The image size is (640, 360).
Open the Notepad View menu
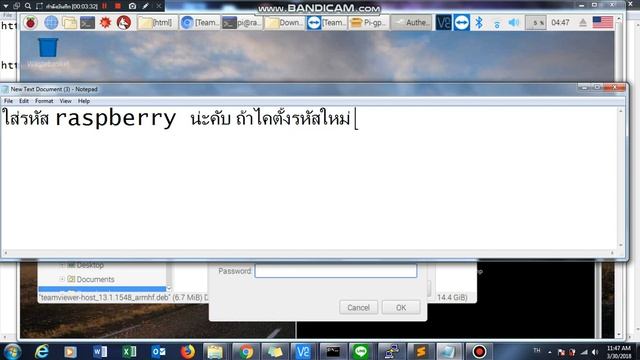65,101
